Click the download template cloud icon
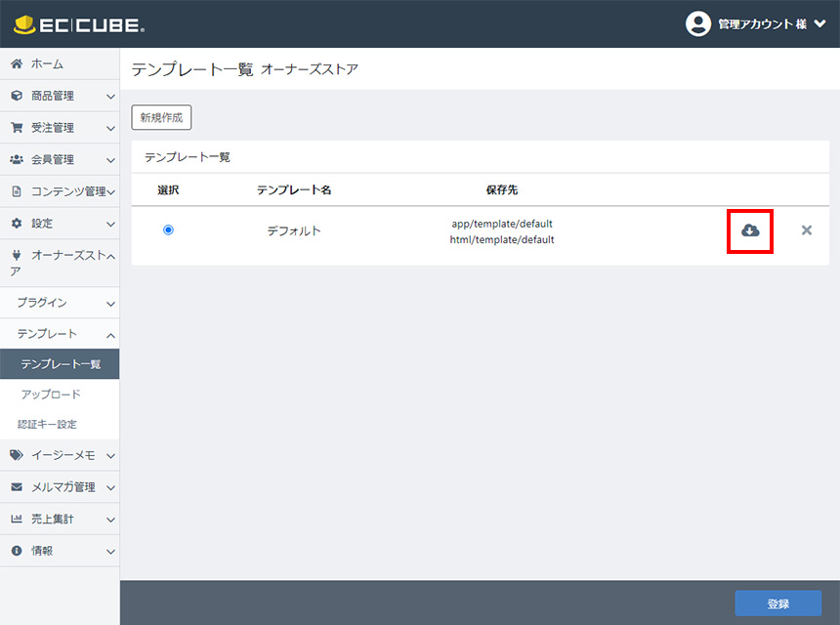Viewport: 840px width, 625px height. click(750, 230)
